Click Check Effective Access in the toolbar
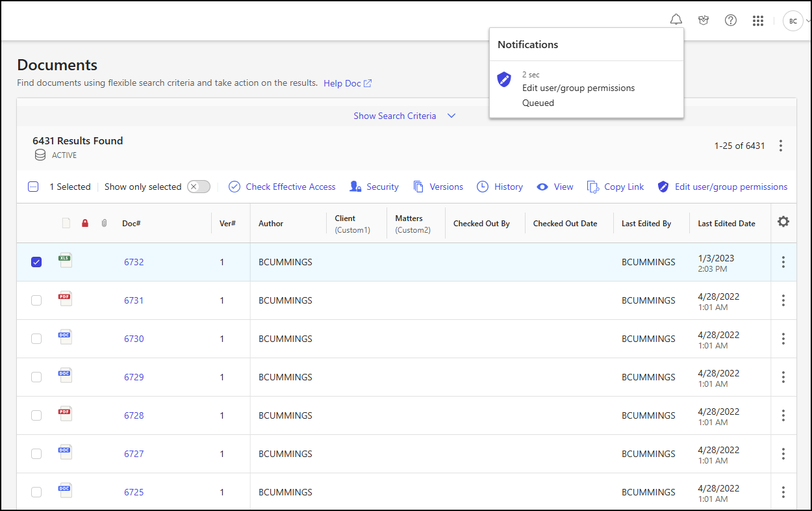The image size is (812, 511). (x=282, y=187)
